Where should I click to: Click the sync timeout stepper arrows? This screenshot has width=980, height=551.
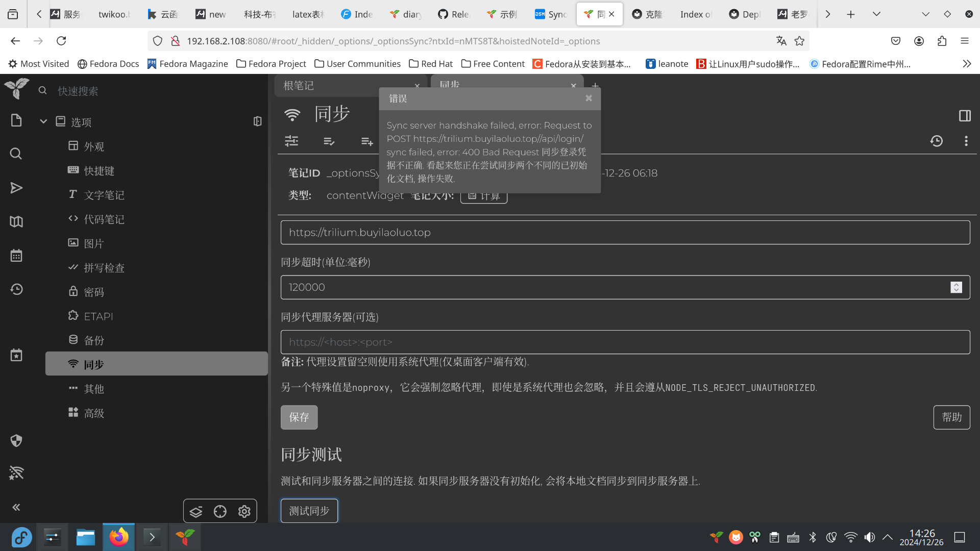pyautogui.click(x=956, y=287)
